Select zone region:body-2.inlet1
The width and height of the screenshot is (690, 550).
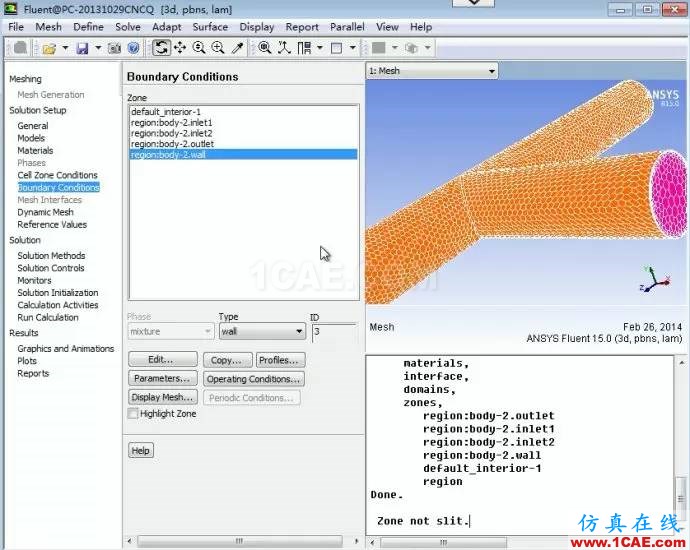click(243, 123)
